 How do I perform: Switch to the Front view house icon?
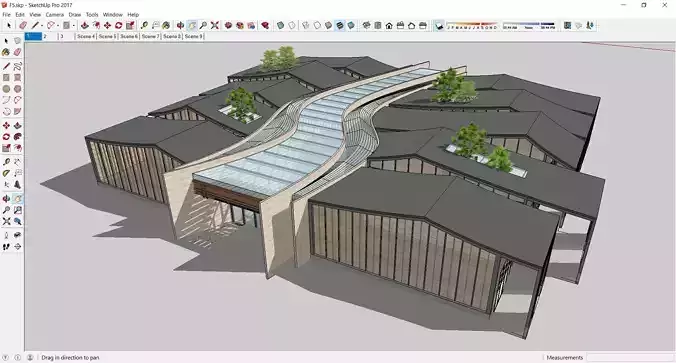(389, 25)
